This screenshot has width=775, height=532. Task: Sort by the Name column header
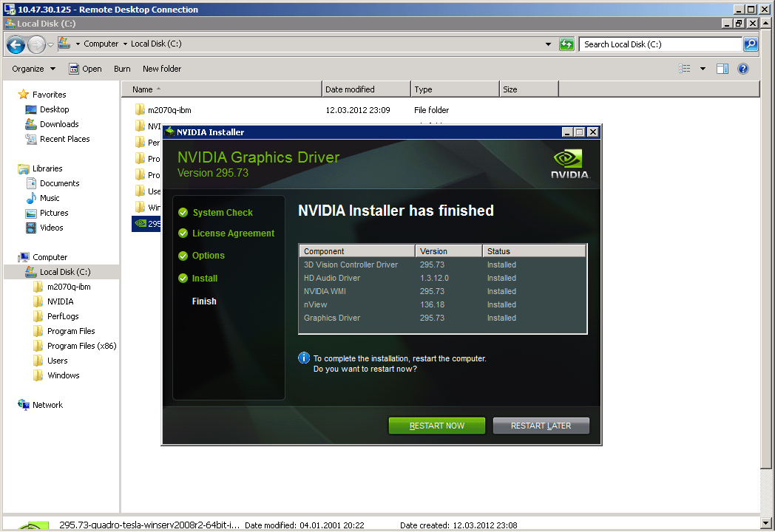222,89
